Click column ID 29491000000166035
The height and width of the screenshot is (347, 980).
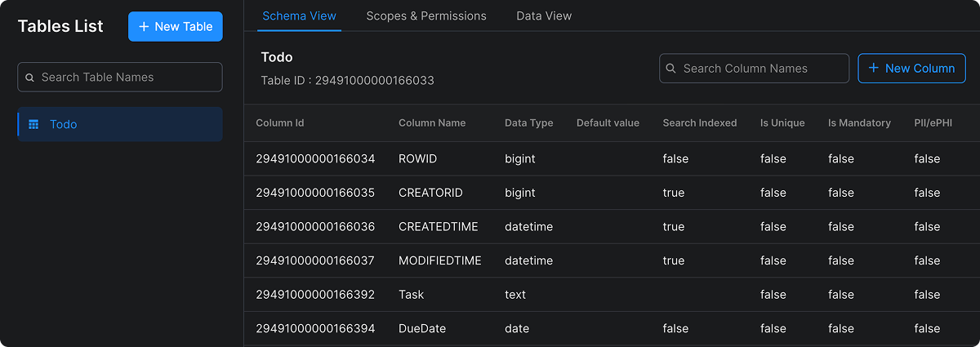[x=315, y=193]
